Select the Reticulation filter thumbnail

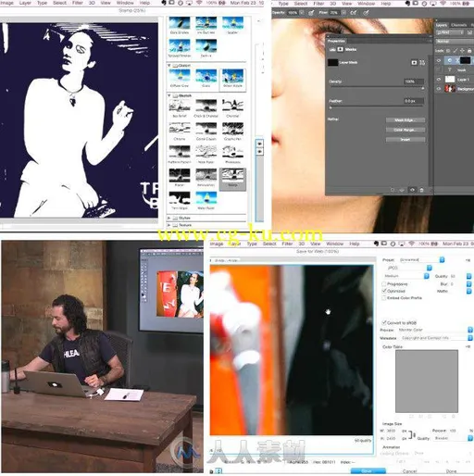click(206, 175)
